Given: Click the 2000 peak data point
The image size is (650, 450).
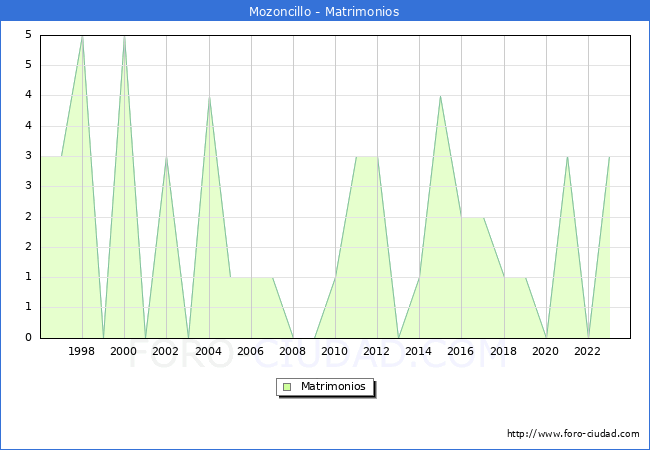Looking at the screenshot, I should tap(124, 36).
